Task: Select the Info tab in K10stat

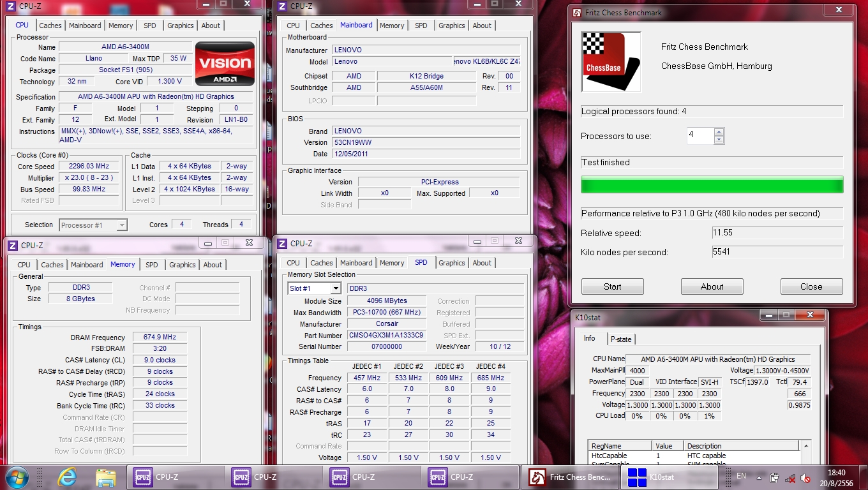Action: click(589, 338)
